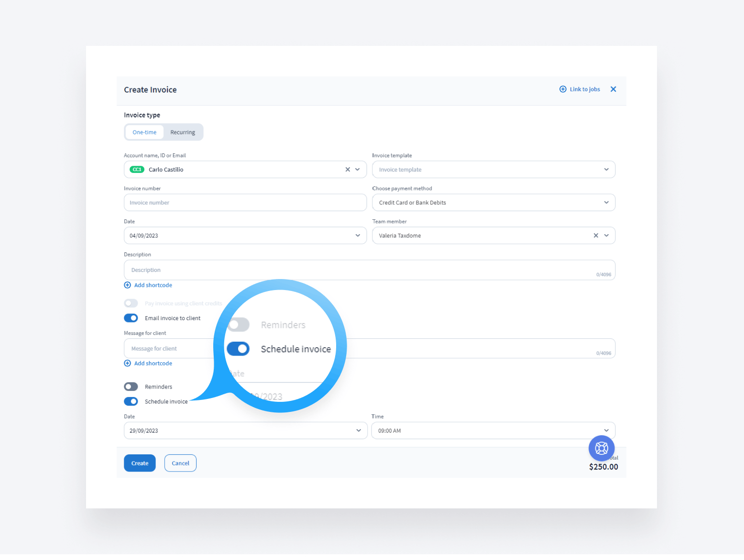744x560 pixels.
Task: Select the Recurring invoice type tab
Action: [x=183, y=132]
